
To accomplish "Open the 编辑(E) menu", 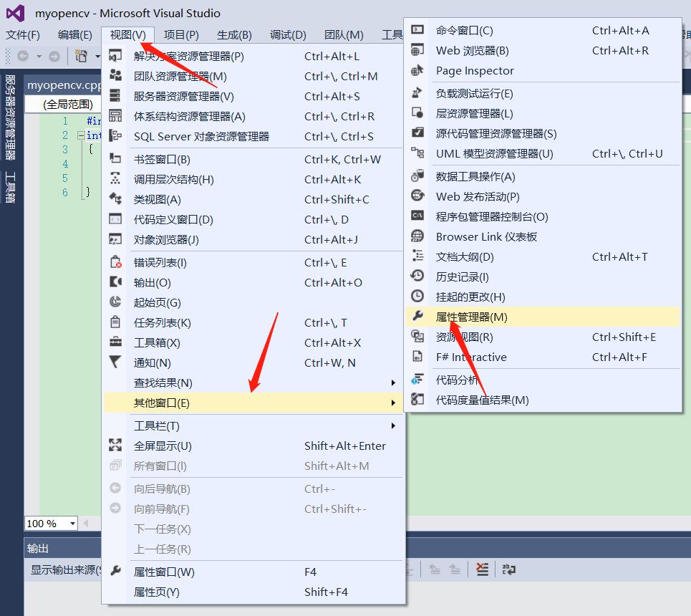I will click(75, 35).
